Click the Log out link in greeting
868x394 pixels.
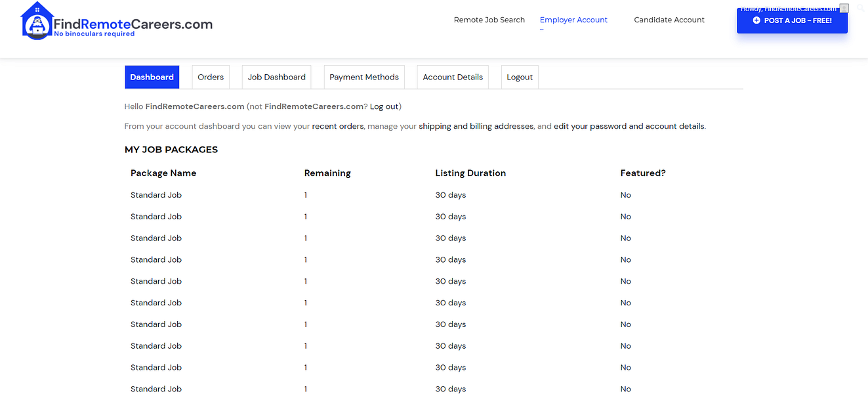[384, 106]
